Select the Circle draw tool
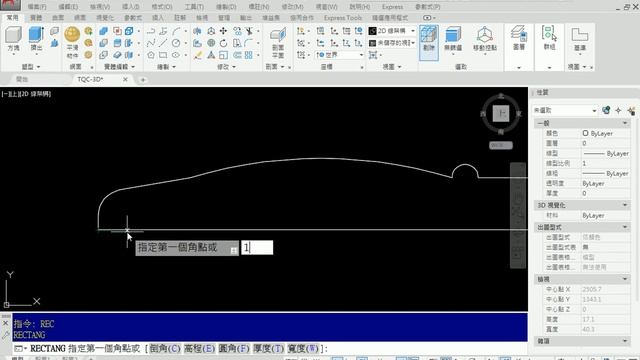Screen dimensions: 640x360 point(176,43)
